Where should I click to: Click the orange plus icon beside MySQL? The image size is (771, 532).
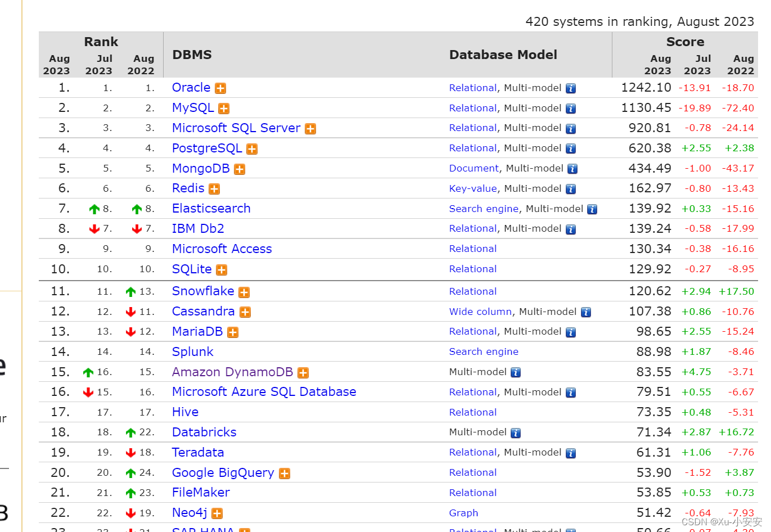point(224,109)
